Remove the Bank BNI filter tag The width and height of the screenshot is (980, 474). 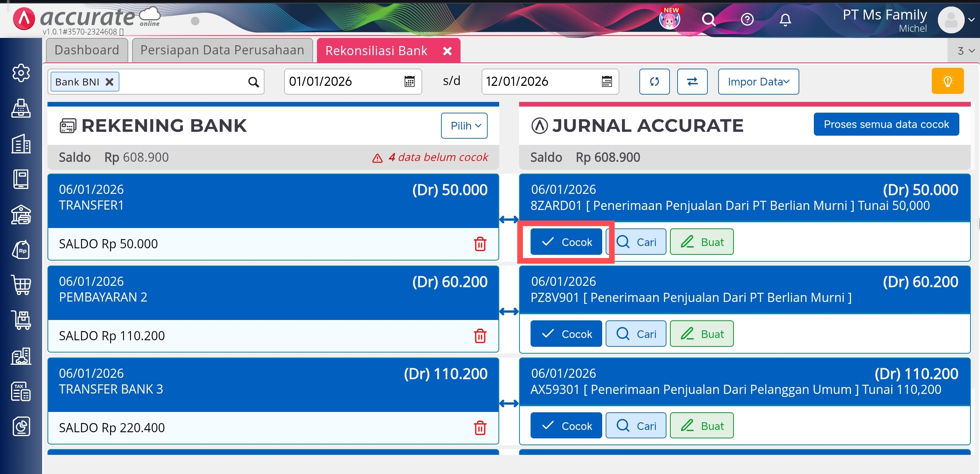pyautogui.click(x=109, y=82)
